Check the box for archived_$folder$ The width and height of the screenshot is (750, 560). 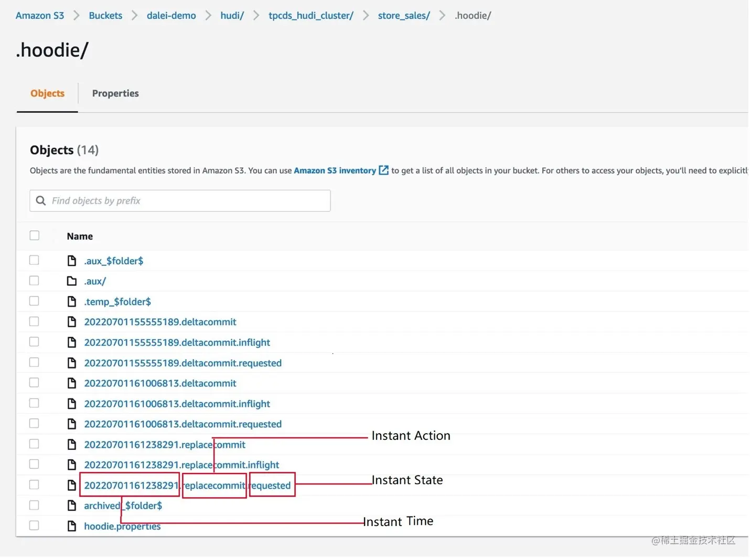coord(35,505)
